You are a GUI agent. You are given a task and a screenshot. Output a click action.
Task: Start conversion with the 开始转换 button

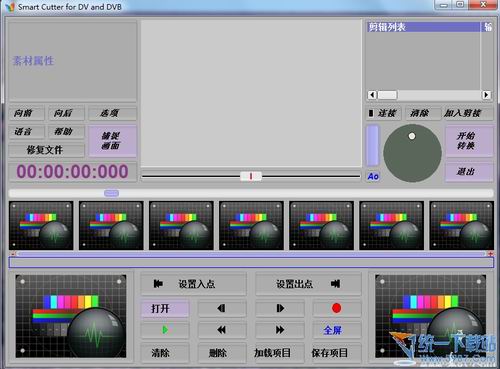(x=469, y=141)
